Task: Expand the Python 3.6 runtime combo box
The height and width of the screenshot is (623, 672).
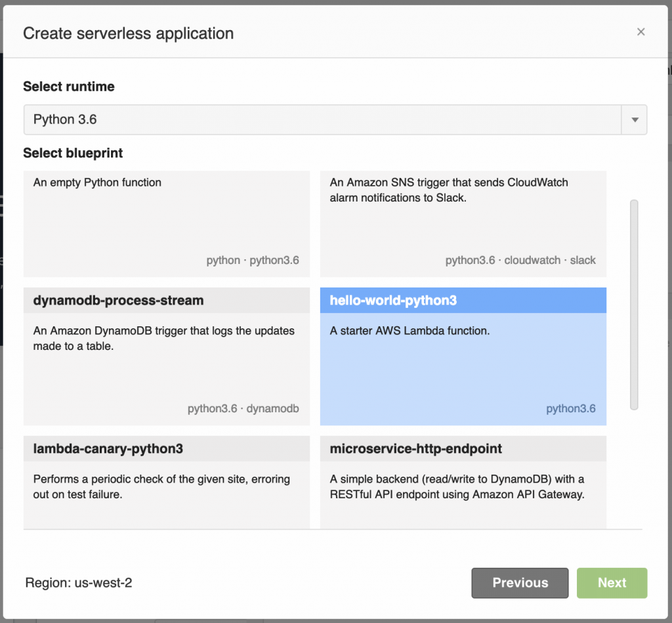Action: pyautogui.click(x=335, y=119)
